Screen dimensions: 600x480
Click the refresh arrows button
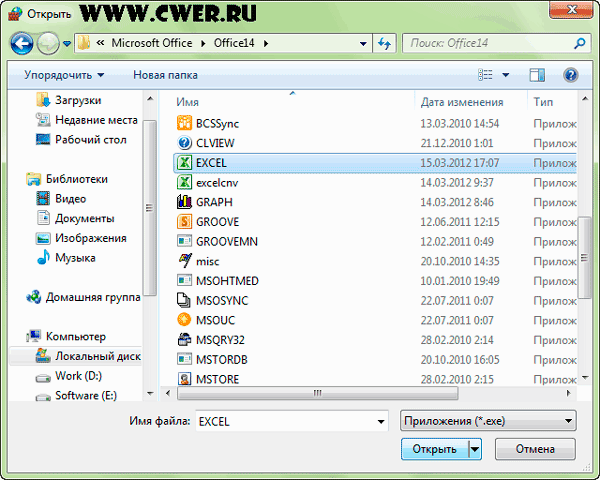(x=384, y=44)
